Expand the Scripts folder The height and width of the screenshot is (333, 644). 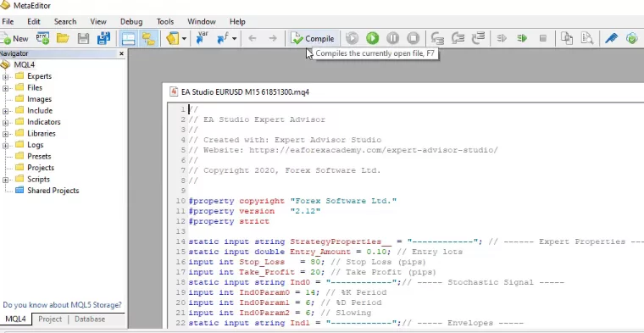pos(5,180)
